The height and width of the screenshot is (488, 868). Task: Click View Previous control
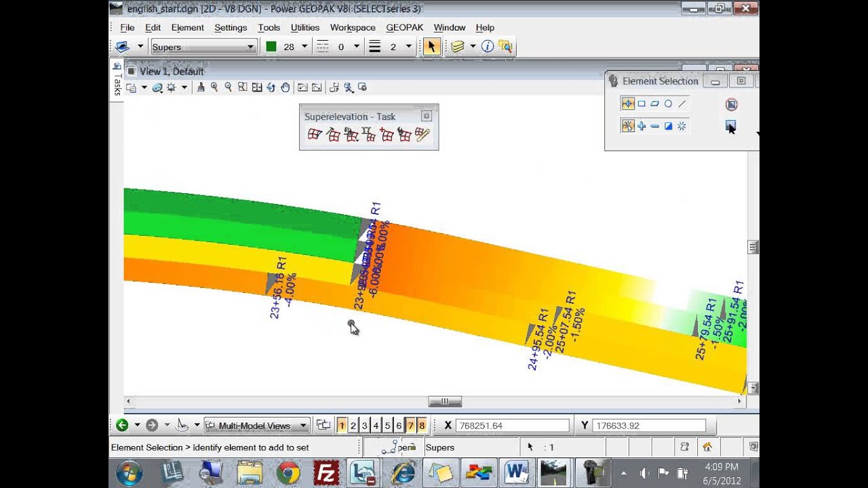point(302,87)
